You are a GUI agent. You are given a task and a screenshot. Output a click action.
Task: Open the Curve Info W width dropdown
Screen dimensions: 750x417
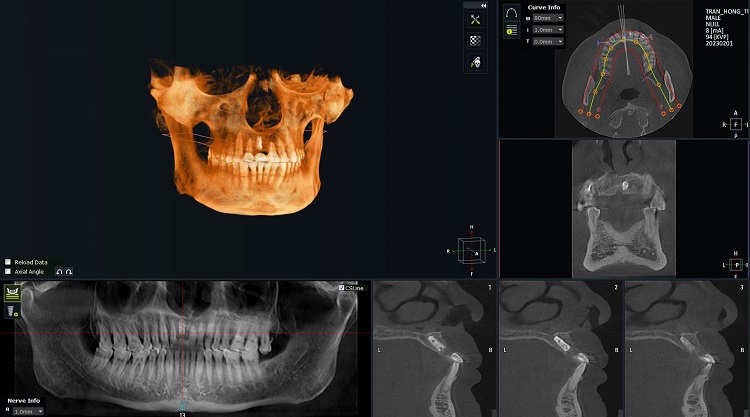coord(548,18)
